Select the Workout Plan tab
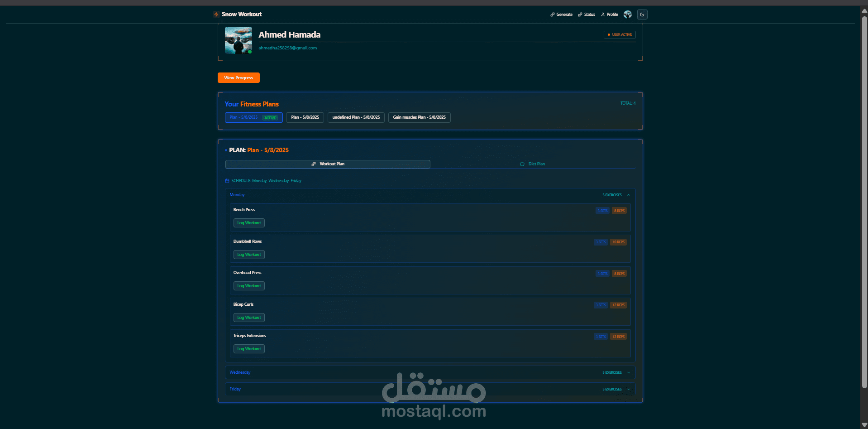The height and width of the screenshot is (429, 868). (327, 164)
